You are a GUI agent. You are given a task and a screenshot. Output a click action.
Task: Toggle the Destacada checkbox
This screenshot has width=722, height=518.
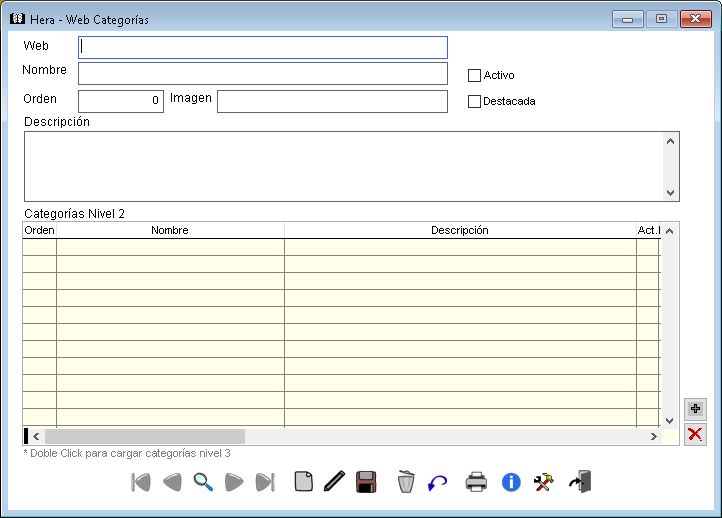tap(475, 101)
